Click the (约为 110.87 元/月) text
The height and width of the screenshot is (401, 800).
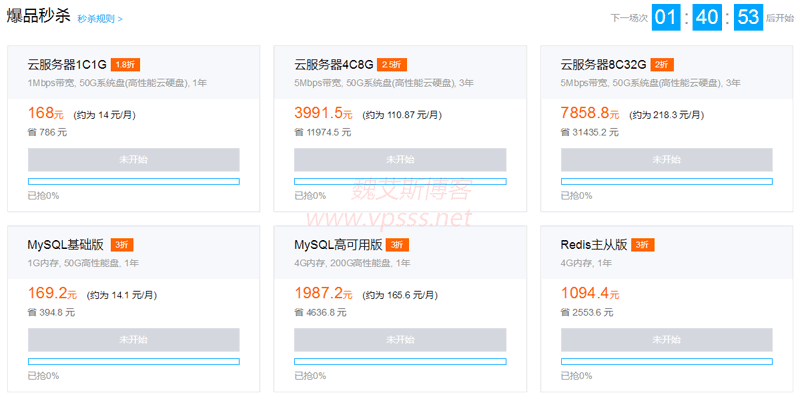pyautogui.click(x=402, y=115)
